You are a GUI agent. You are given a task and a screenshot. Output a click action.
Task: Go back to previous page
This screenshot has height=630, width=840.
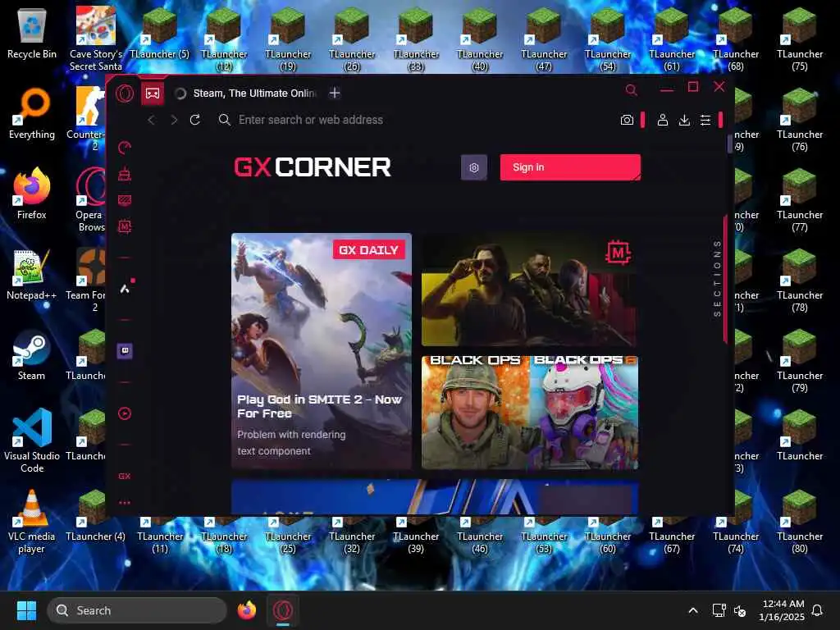pyautogui.click(x=152, y=120)
